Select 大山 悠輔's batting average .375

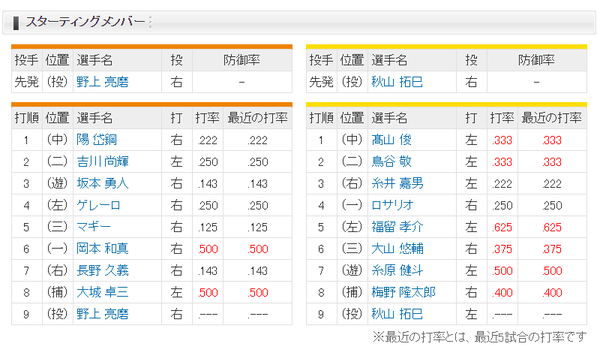coord(502,249)
